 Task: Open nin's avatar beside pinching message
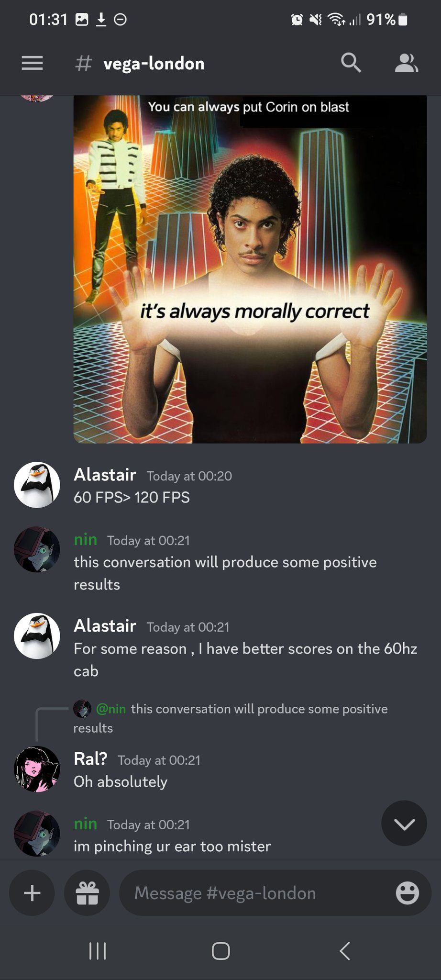pyautogui.click(x=37, y=833)
